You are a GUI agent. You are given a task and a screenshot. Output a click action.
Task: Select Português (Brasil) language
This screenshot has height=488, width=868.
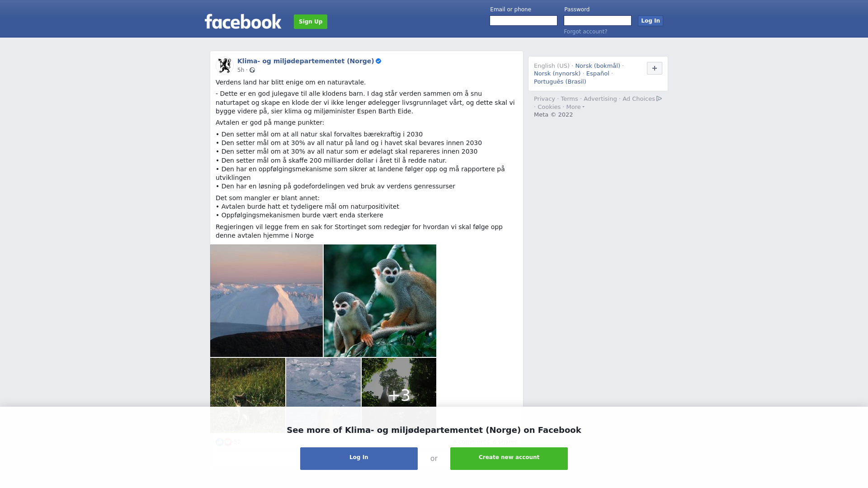pyautogui.click(x=560, y=82)
